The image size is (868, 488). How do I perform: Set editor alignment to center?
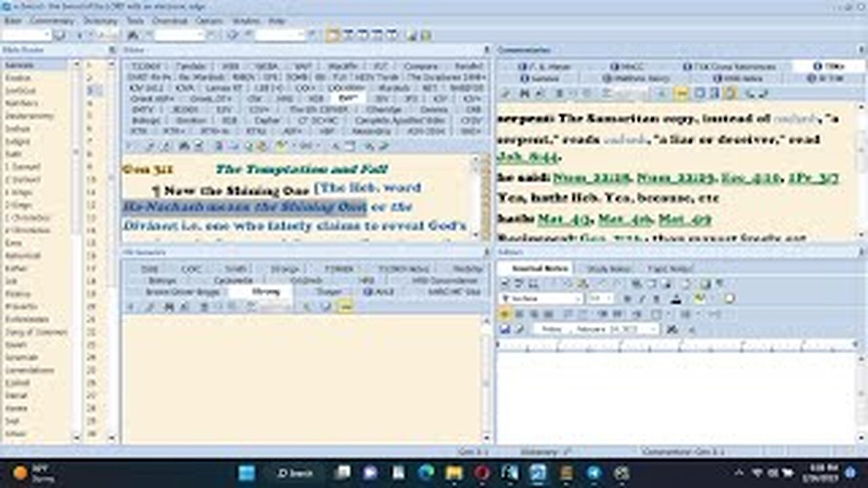(519, 314)
